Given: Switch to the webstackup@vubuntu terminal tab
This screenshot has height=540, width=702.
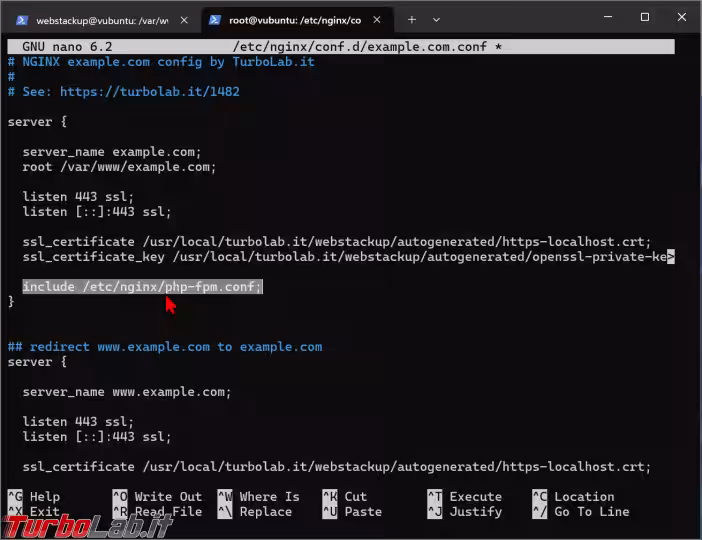Looking at the screenshot, I should pyautogui.click(x=100, y=20).
